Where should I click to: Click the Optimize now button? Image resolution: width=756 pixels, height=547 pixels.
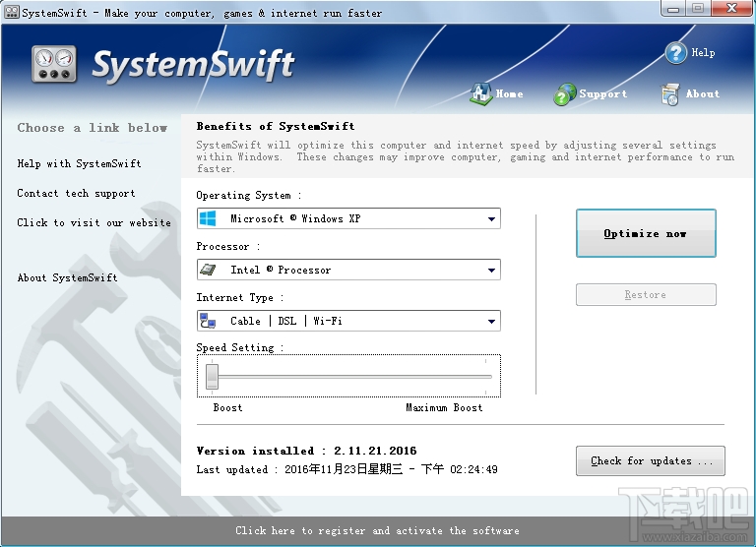(x=646, y=233)
